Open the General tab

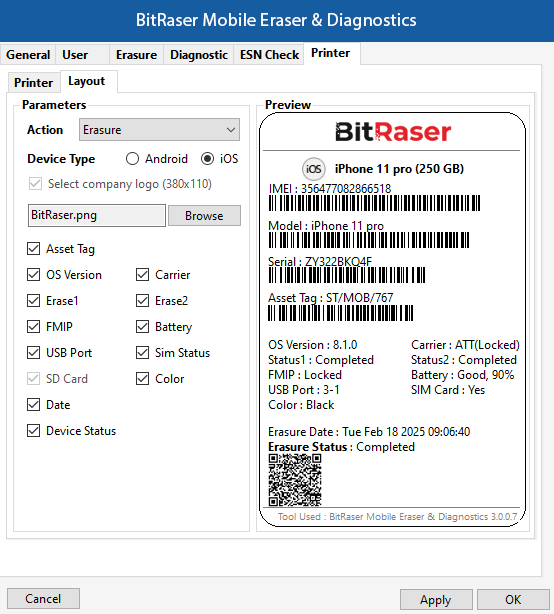(x=28, y=54)
